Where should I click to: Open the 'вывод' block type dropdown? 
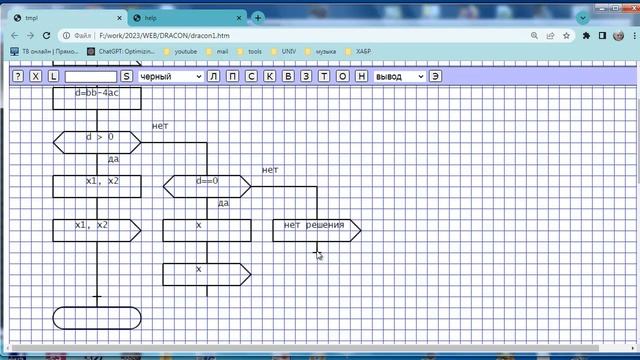[x=400, y=77]
